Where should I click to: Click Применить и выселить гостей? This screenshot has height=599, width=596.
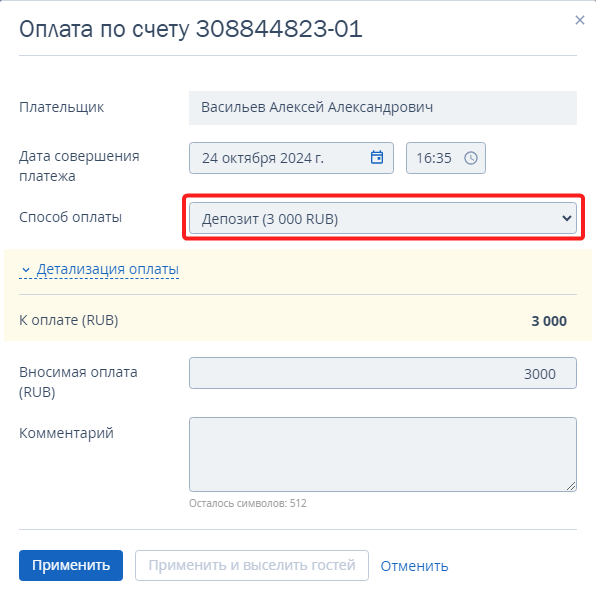click(252, 565)
